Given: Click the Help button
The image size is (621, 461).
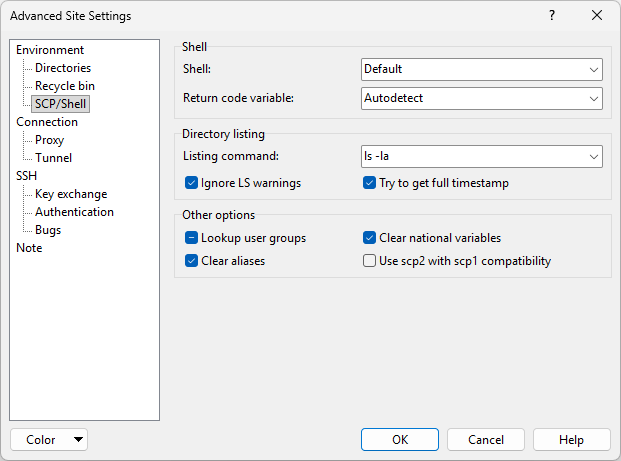Looking at the screenshot, I should click(571, 440).
